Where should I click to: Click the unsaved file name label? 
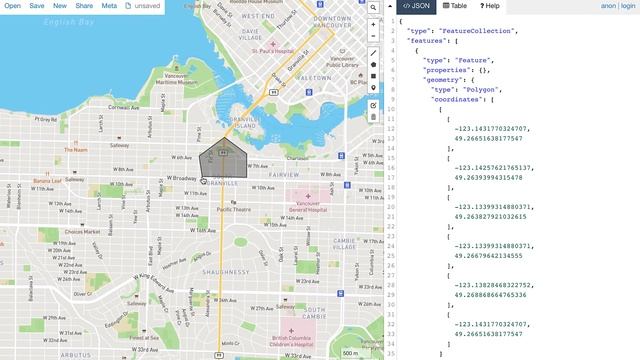click(147, 6)
